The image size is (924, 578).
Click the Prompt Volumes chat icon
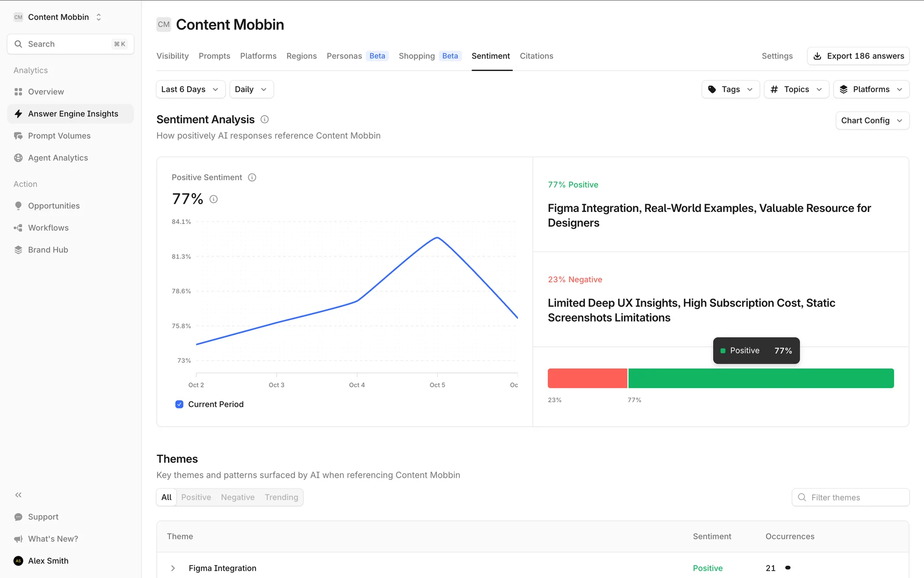tap(18, 136)
